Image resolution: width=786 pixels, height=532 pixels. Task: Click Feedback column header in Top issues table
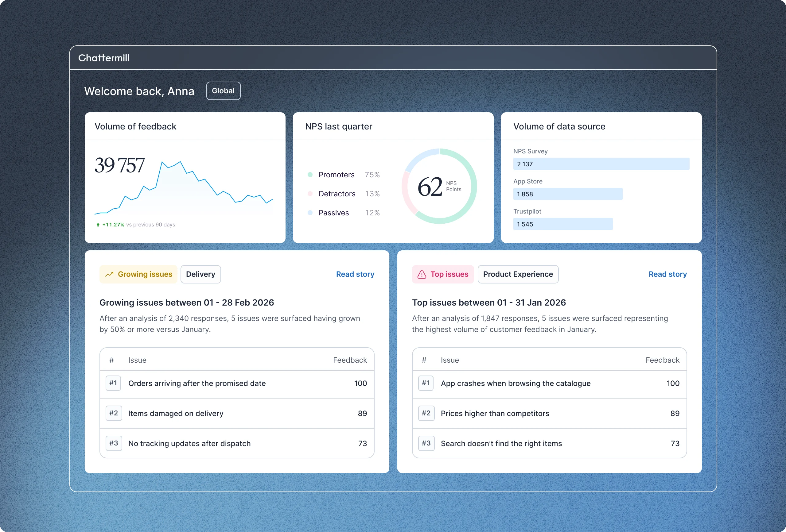click(x=662, y=360)
